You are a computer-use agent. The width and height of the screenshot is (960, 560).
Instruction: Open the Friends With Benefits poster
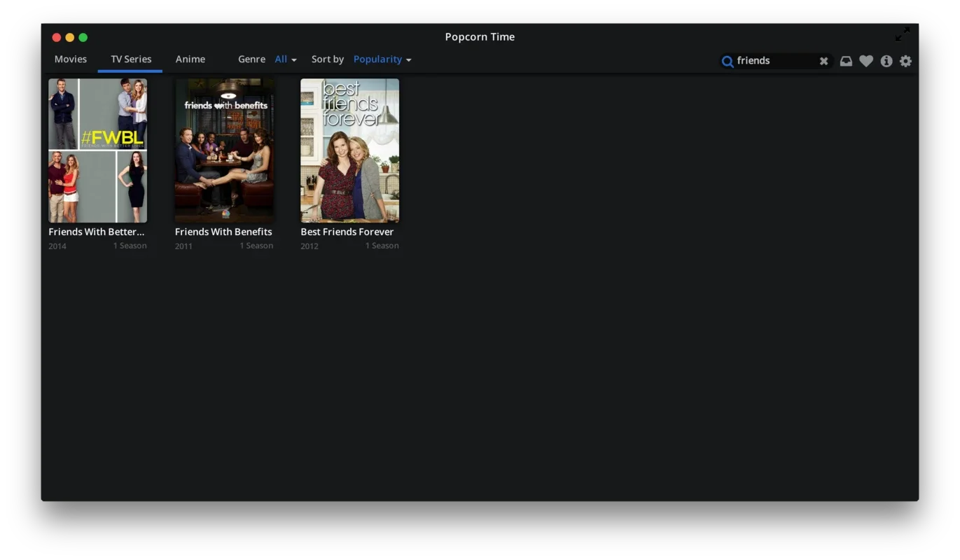pyautogui.click(x=224, y=150)
